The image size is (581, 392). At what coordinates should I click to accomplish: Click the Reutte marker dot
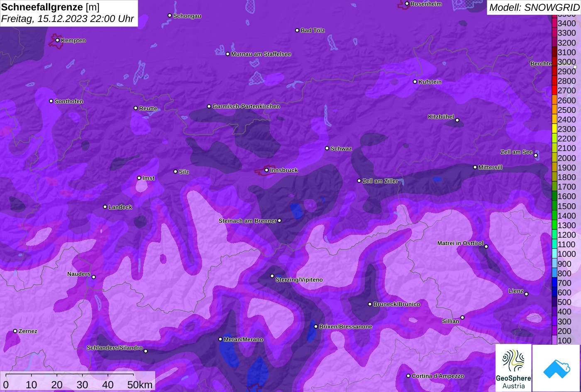coord(136,108)
